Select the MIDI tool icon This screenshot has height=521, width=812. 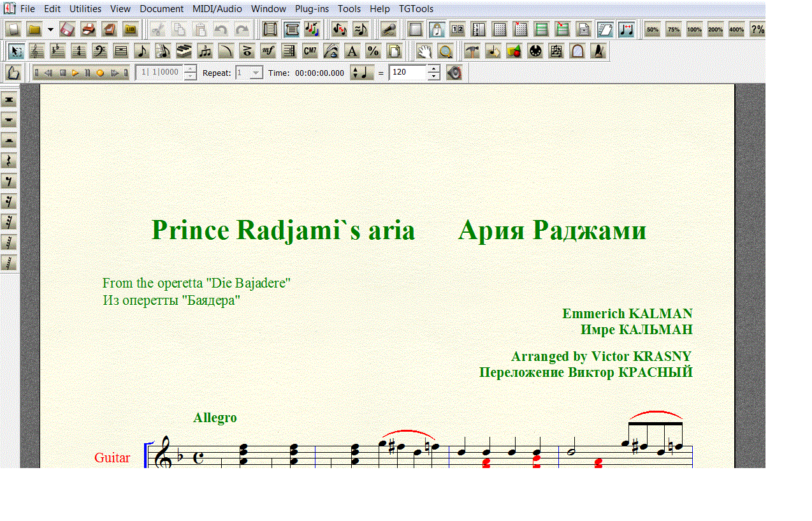(x=535, y=51)
